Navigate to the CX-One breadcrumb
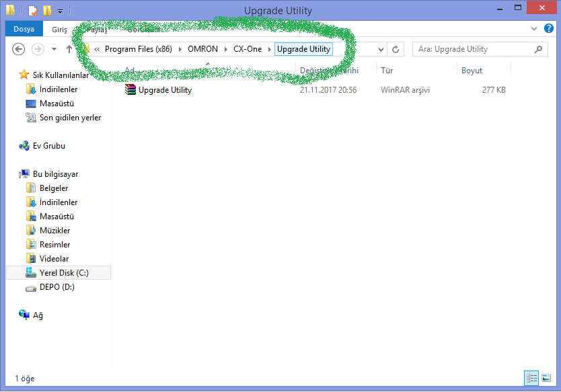 (248, 49)
